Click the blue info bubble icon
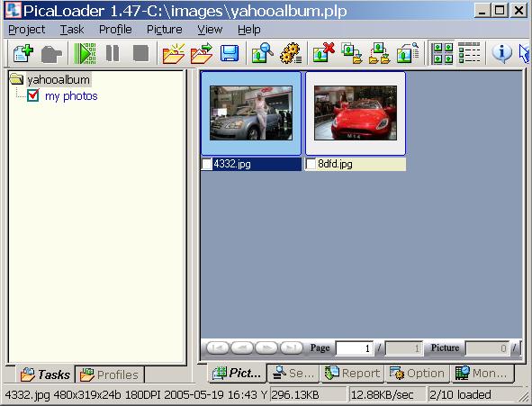 point(501,52)
